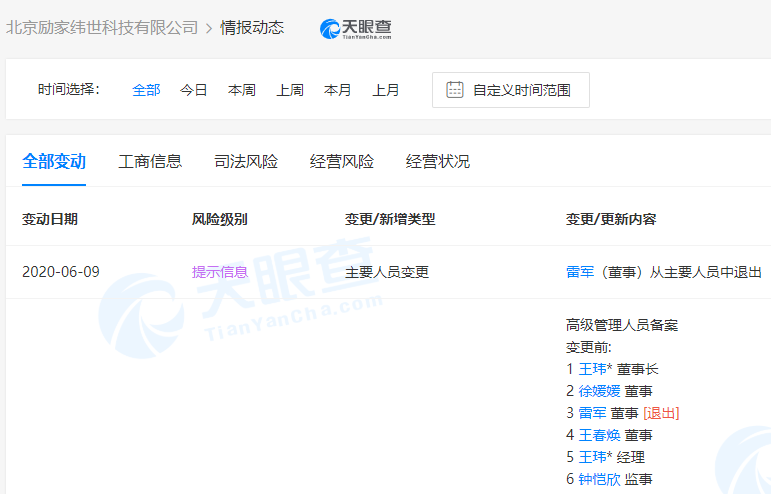This screenshot has height=494, width=771.
Task: Click the 变动日期 column header
Action: (50, 219)
